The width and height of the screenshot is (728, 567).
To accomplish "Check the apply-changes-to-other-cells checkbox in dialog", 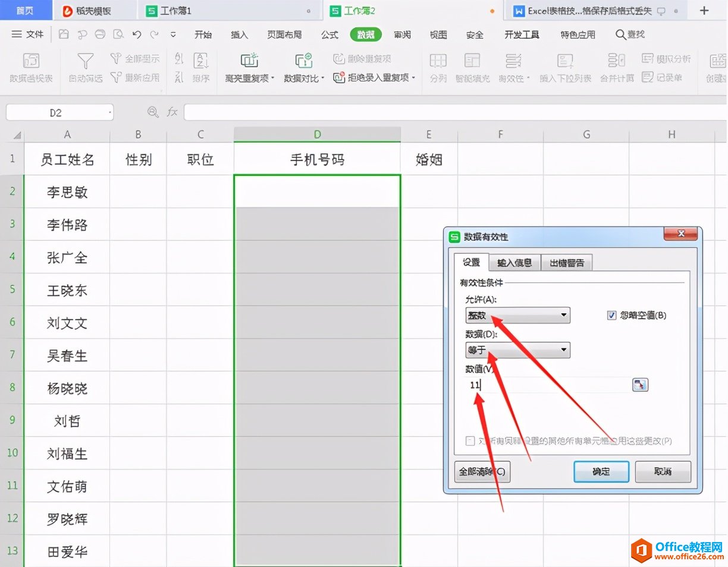I will point(470,441).
